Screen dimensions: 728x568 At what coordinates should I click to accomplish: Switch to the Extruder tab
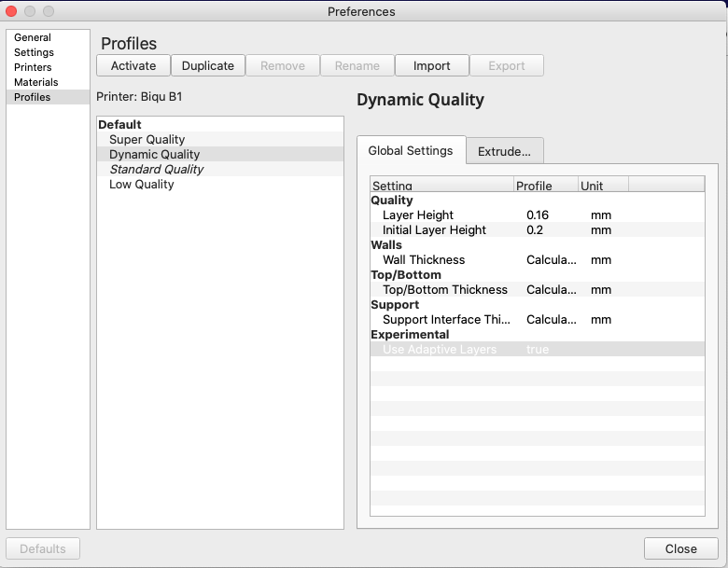[504, 151]
